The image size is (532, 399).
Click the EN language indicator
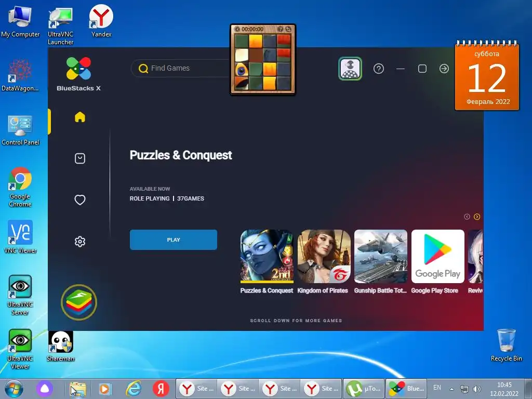coord(437,388)
